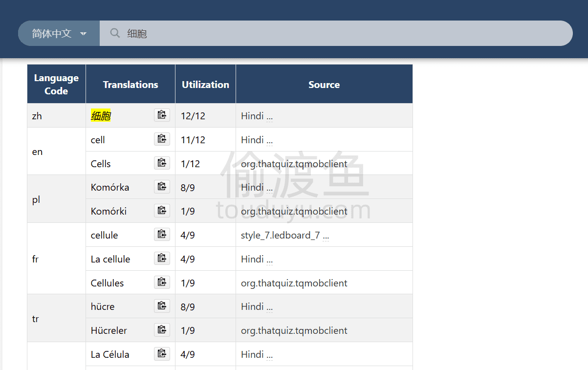Image resolution: width=588 pixels, height=370 pixels.
Task: Copy the 'Cellules' translation
Action: pos(162,283)
